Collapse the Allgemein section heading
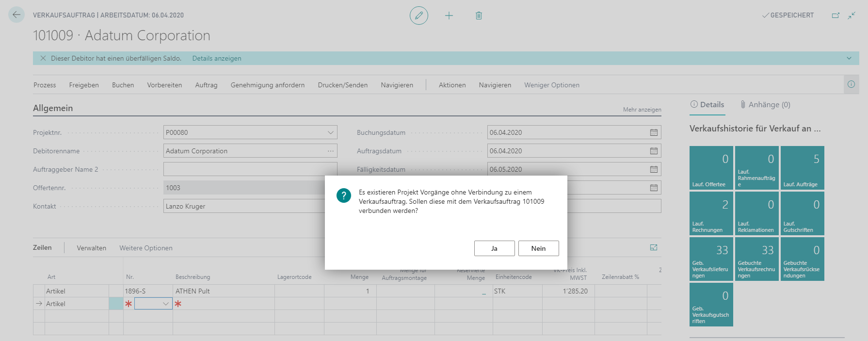 (53, 108)
